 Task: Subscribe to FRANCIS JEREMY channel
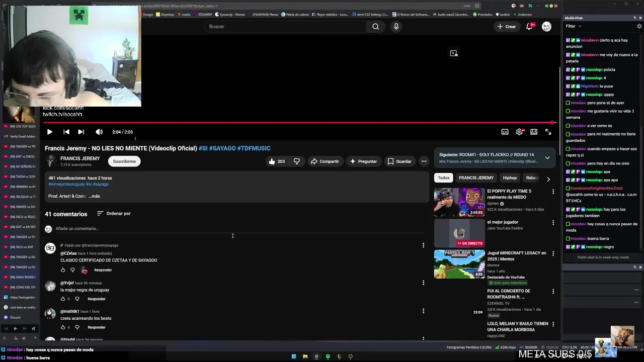pyautogui.click(x=124, y=161)
